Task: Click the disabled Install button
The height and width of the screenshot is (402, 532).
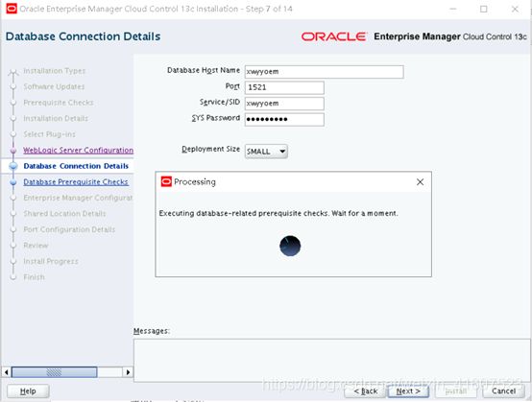Action: [456, 391]
